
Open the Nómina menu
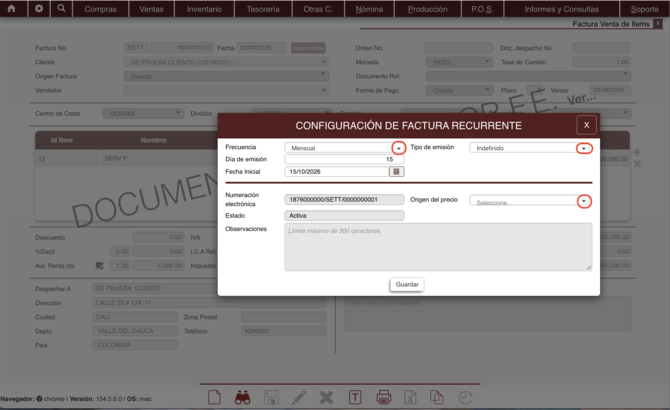point(369,9)
